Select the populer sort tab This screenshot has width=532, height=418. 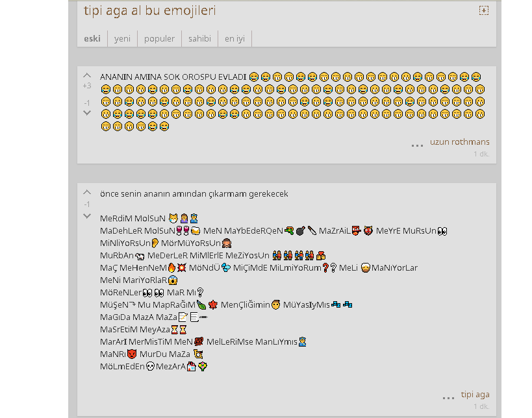159,39
